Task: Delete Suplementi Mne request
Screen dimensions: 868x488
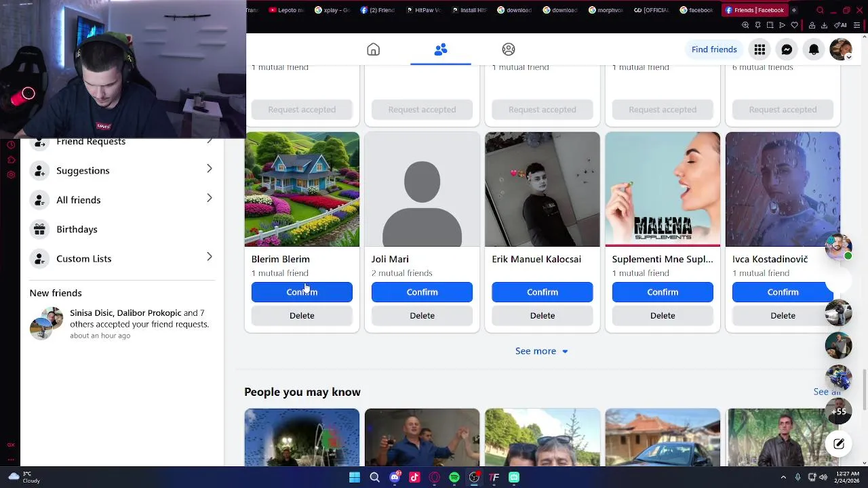Action: [x=663, y=315]
